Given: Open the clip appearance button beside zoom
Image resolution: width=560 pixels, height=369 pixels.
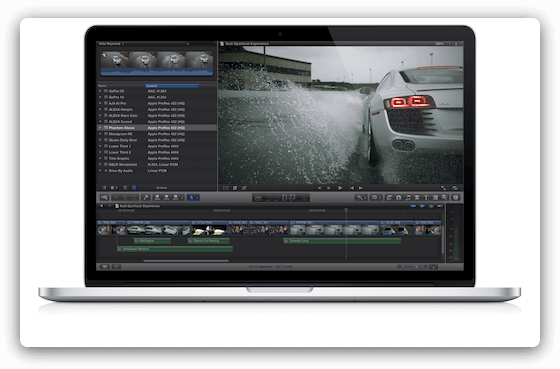Looking at the screenshot, I should coord(434,266).
